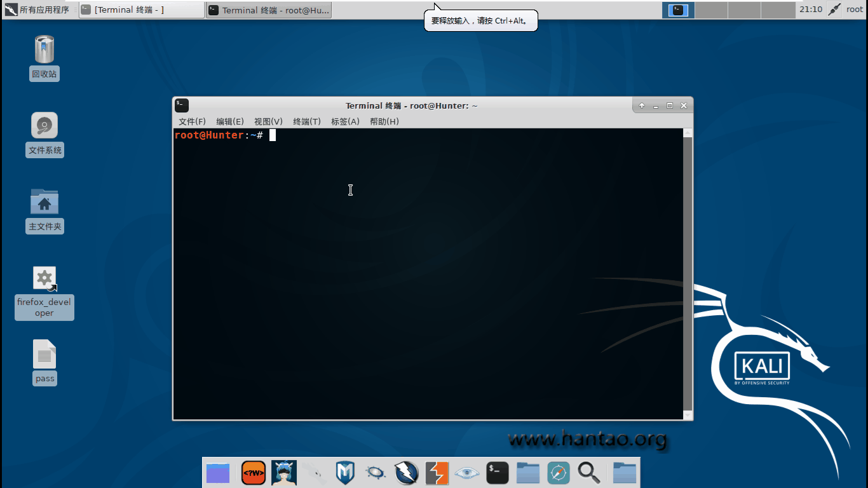
Task: Open the Weevely <?W> dock icon
Action: pyautogui.click(x=254, y=473)
